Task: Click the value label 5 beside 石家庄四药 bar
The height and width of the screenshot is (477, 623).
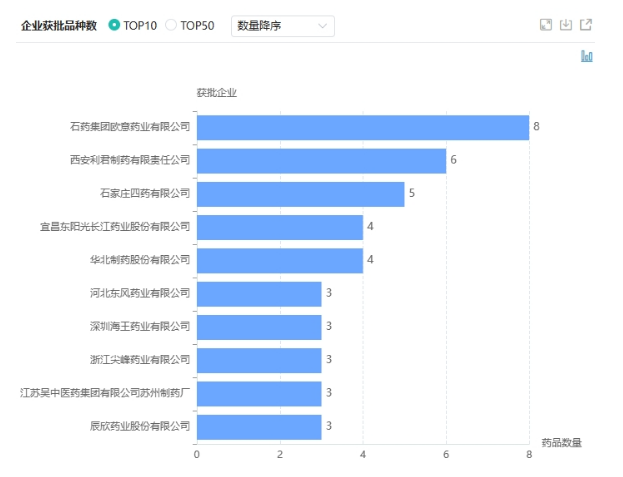Action: 412,193
